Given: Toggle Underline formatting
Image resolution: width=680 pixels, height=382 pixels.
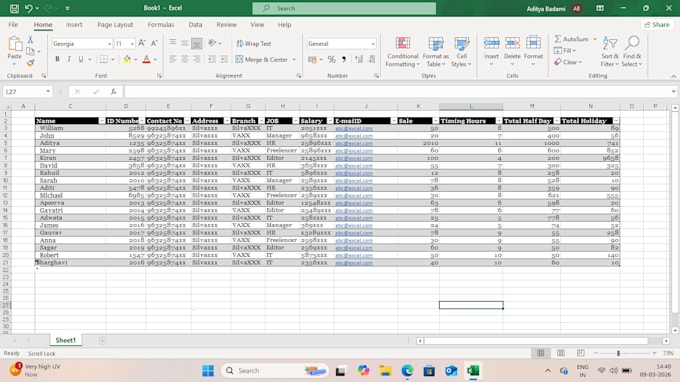Looking at the screenshot, I should click(x=81, y=59).
